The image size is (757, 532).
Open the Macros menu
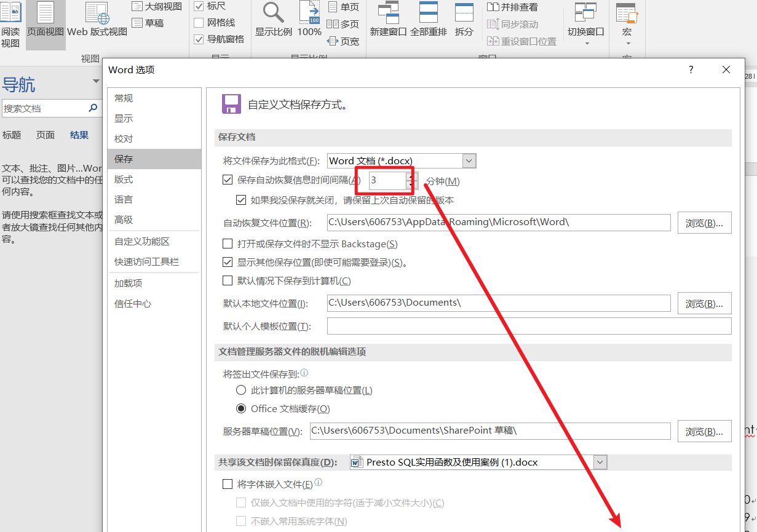627,25
